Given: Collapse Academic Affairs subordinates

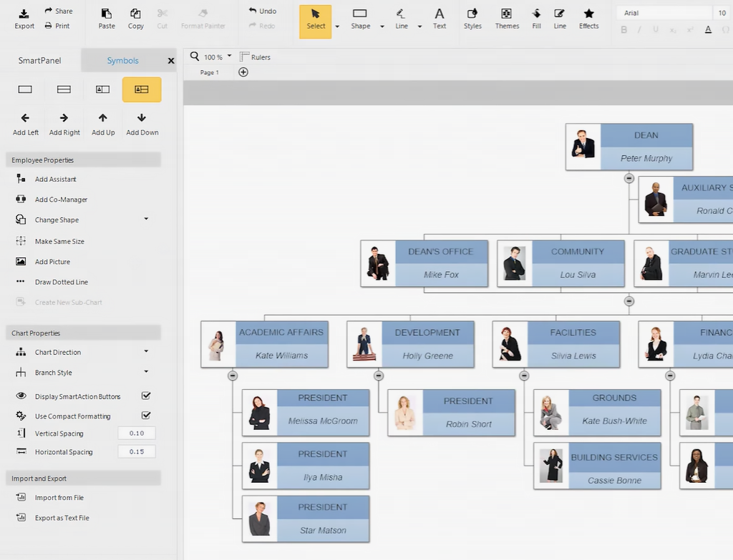Looking at the screenshot, I should (233, 375).
